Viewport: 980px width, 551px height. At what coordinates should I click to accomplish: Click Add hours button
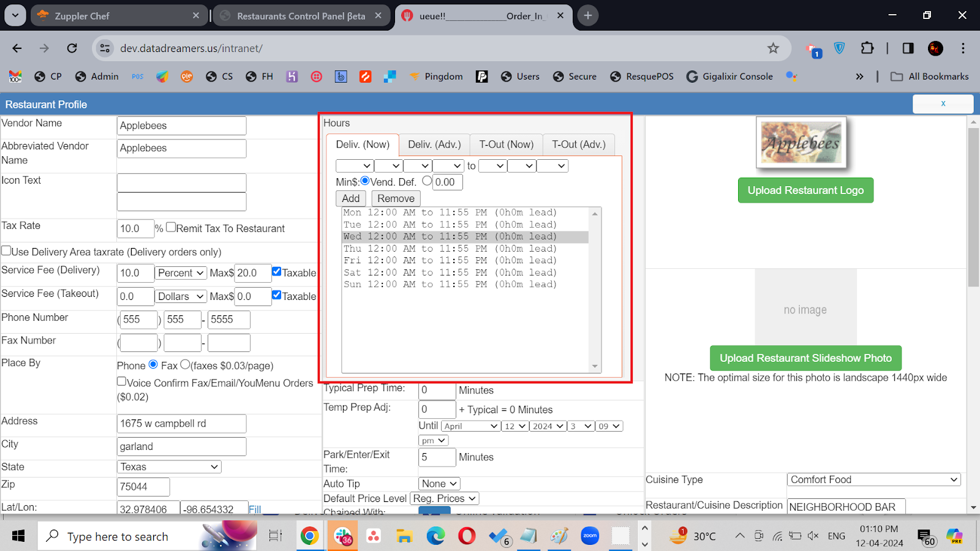pyautogui.click(x=351, y=198)
